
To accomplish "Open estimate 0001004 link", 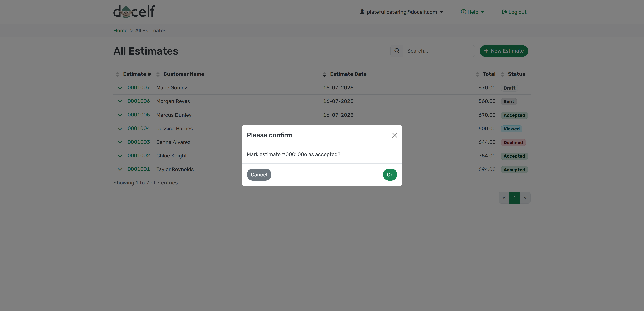I will tap(138, 128).
